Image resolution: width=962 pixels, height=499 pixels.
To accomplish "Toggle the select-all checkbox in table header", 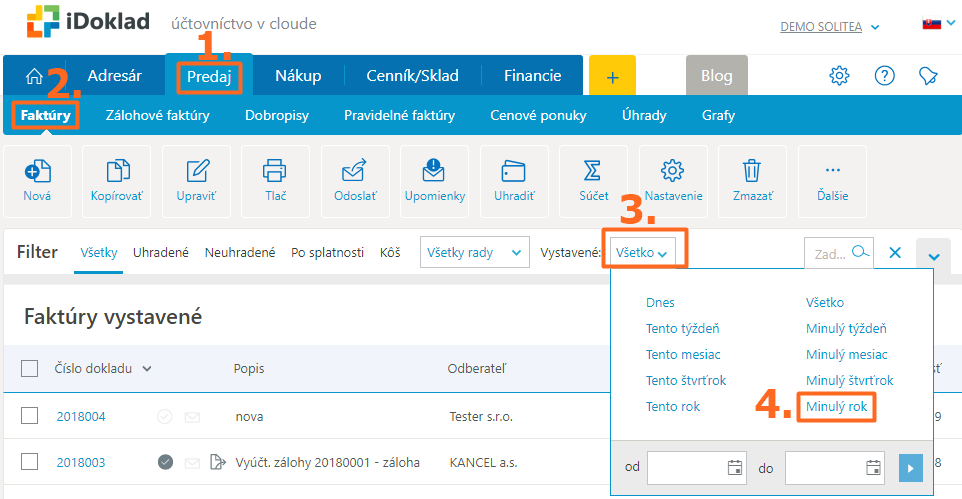I will click(x=30, y=369).
